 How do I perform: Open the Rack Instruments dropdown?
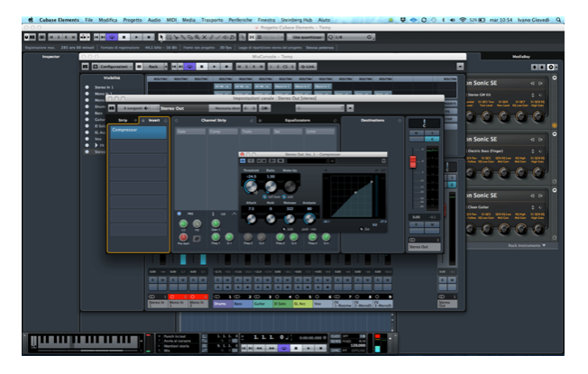coord(527,245)
